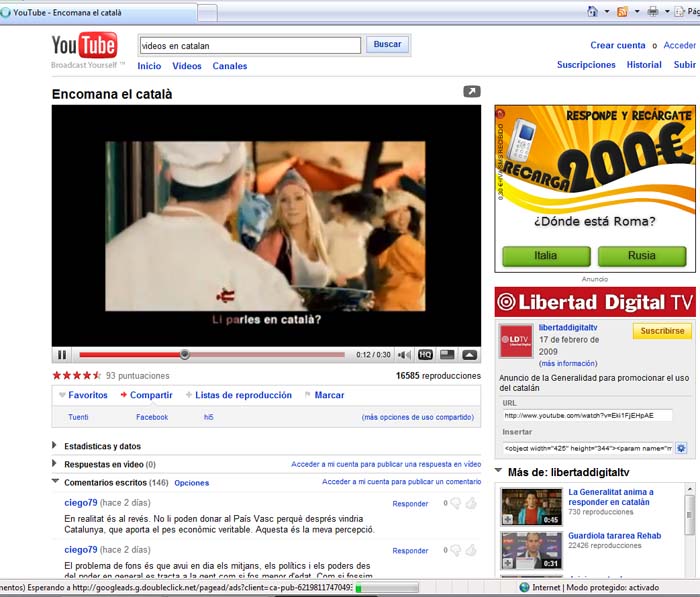Screen dimensions: 700x597
Task: Subscribe with the Suscribirse button
Action: point(662,331)
